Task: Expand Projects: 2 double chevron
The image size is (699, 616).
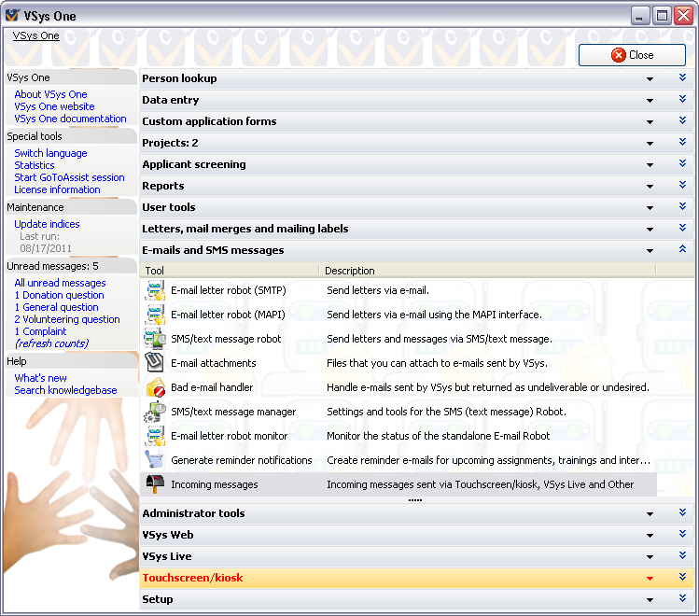Action: (x=682, y=142)
